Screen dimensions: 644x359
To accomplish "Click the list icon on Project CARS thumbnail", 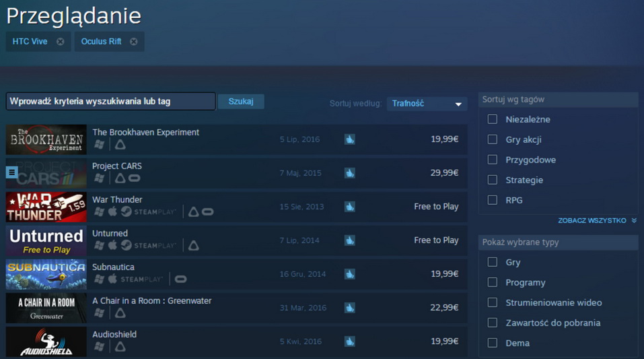I will [12, 172].
